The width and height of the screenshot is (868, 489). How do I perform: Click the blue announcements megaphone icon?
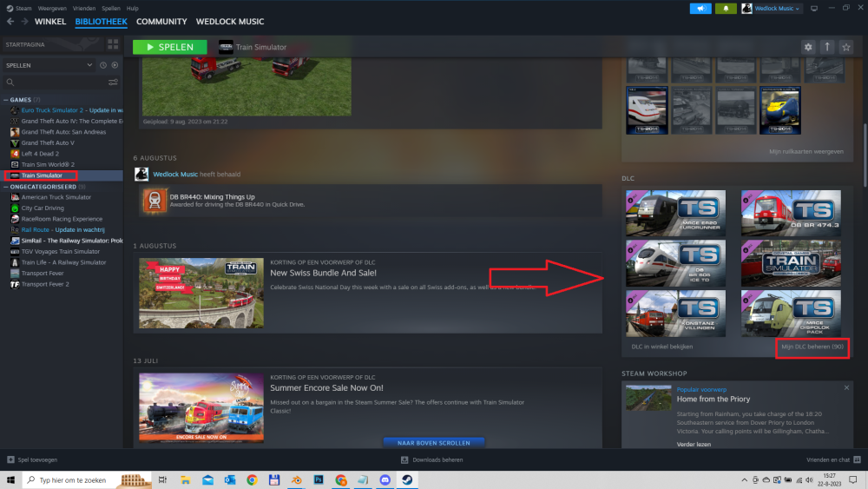pyautogui.click(x=700, y=8)
